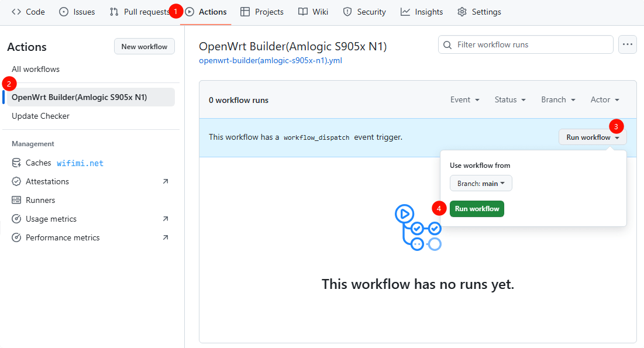Select OpenWrt Builder(Amlogic S905x N1) workflow
644x348 pixels.
[91, 97]
